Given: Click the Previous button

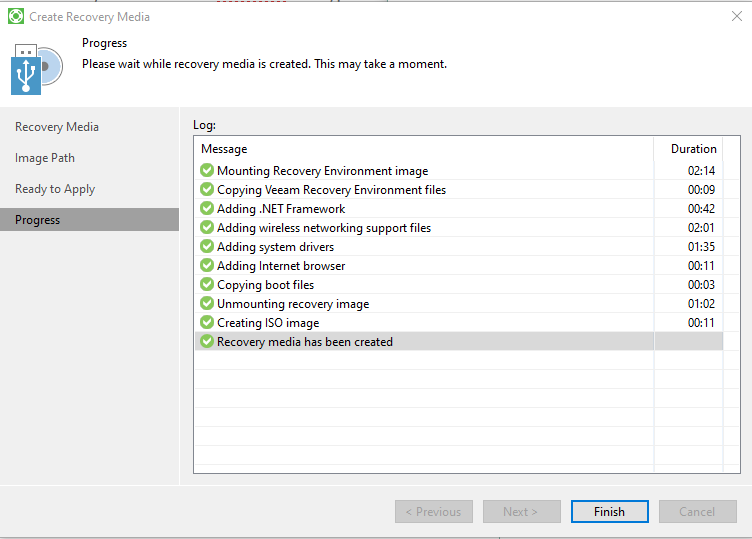Looking at the screenshot, I should [x=434, y=512].
